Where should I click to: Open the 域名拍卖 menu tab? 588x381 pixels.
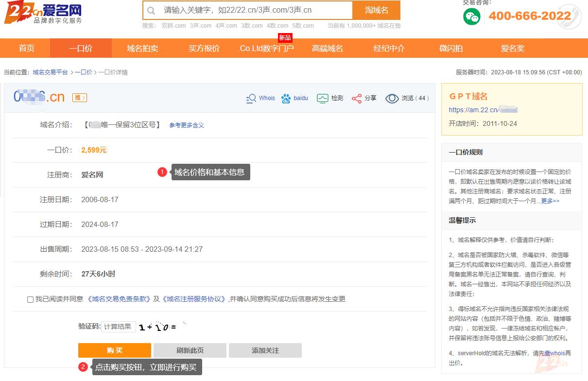(142, 48)
